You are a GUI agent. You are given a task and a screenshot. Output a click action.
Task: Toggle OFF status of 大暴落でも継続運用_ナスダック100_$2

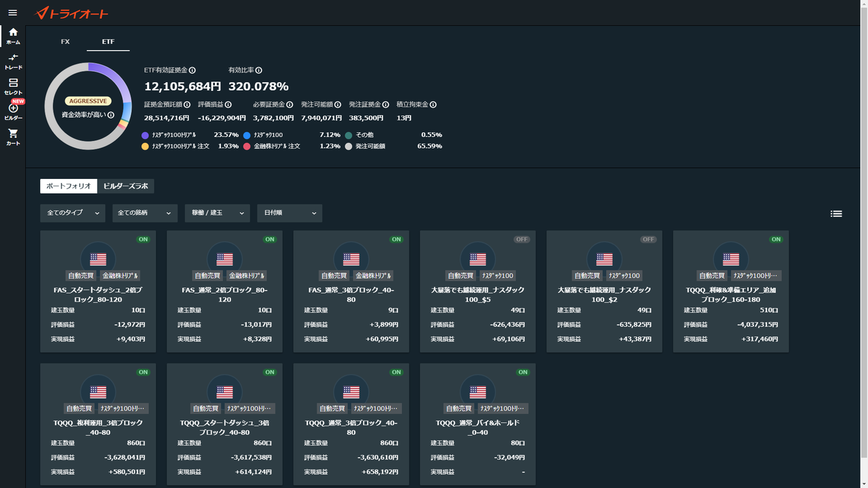pos(649,239)
